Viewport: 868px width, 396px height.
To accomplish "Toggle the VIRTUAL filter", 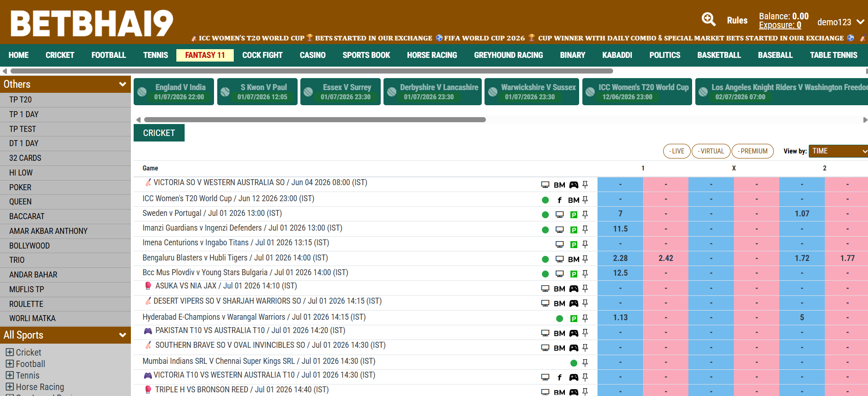I will click(x=711, y=151).
